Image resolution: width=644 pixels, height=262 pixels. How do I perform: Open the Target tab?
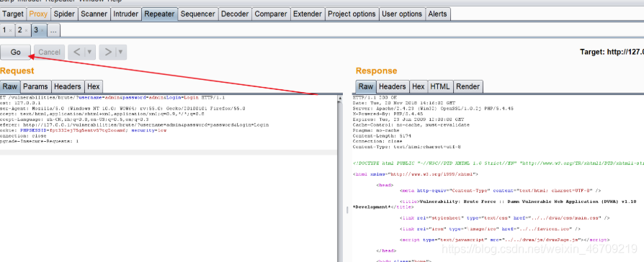pos(13,14)
